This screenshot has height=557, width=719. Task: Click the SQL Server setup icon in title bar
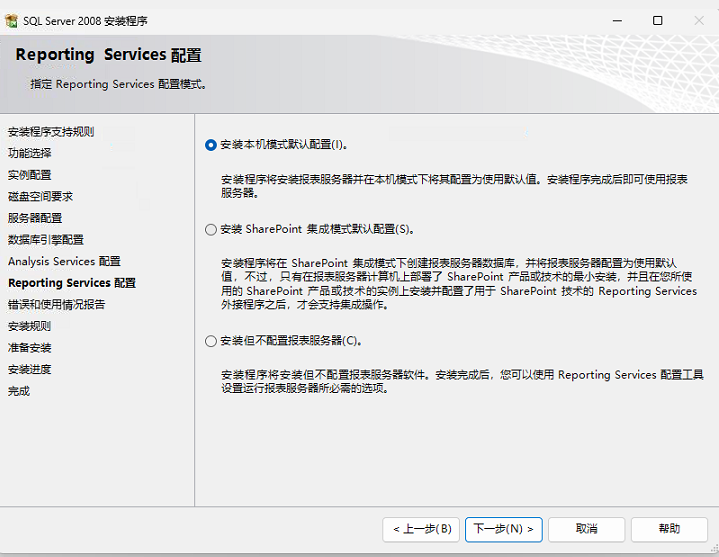11,21
